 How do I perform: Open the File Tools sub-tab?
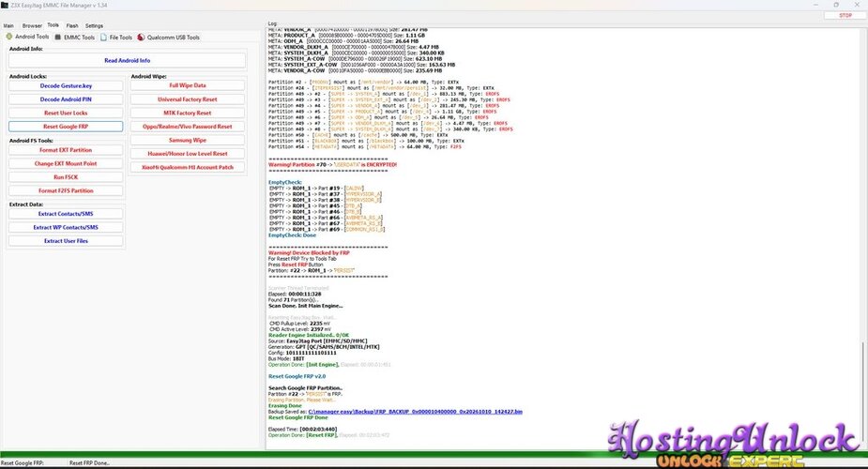116,38
